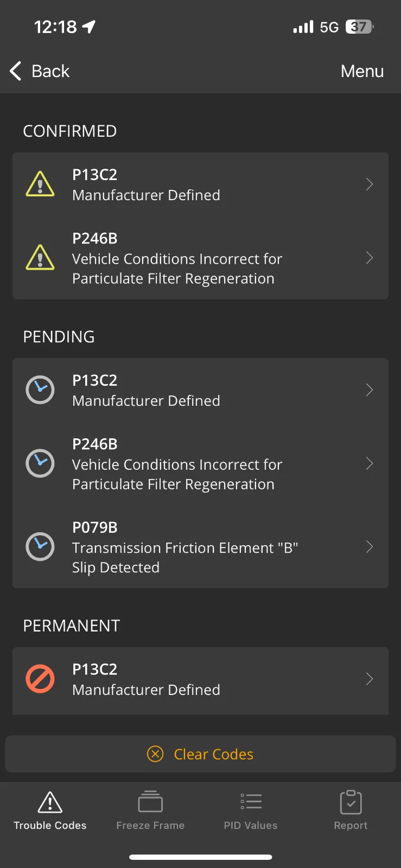Tap the battery indicator in the status bar
The width and height of the screenshot is (401, 868).
(359, 27)
